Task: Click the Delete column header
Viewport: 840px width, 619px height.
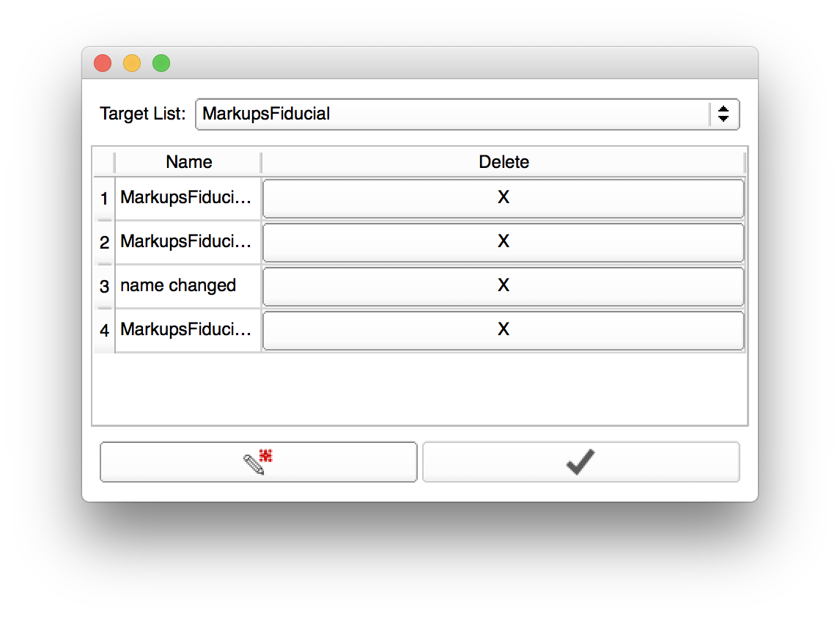Action: coord(504,162)
